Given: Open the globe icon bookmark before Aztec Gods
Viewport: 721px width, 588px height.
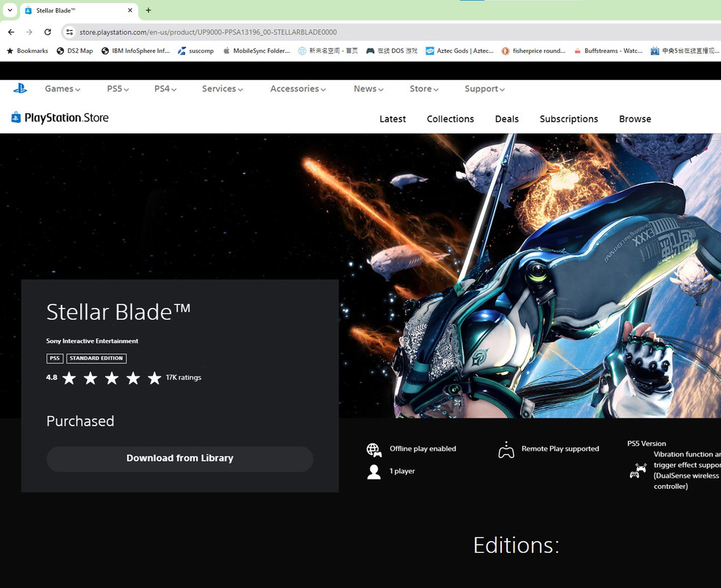Looking at the screenshot, I should tap(328, 51).
